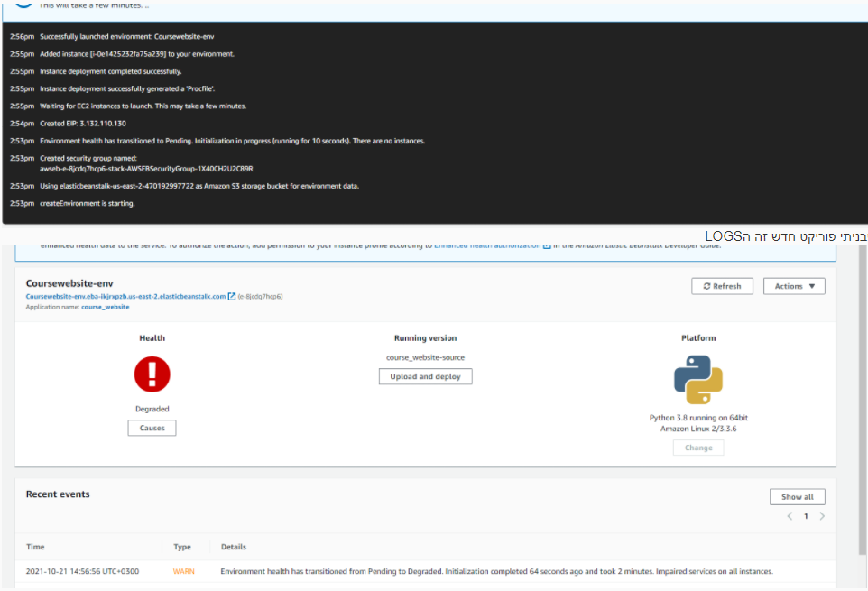Click the Refresh button
Screen dimensions: 868x591
(x=722, y=286)
